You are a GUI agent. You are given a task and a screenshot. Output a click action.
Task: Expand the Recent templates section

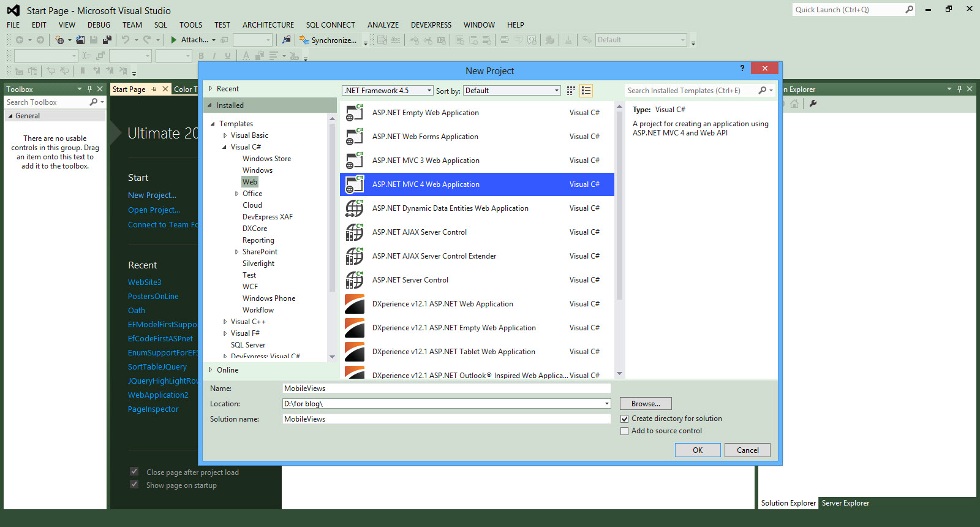tap(210, 89)
